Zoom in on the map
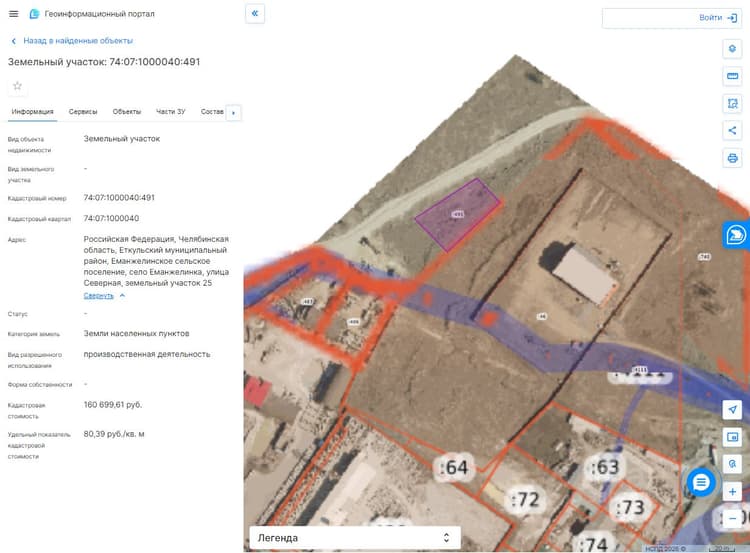 click(x=732, y=491)
